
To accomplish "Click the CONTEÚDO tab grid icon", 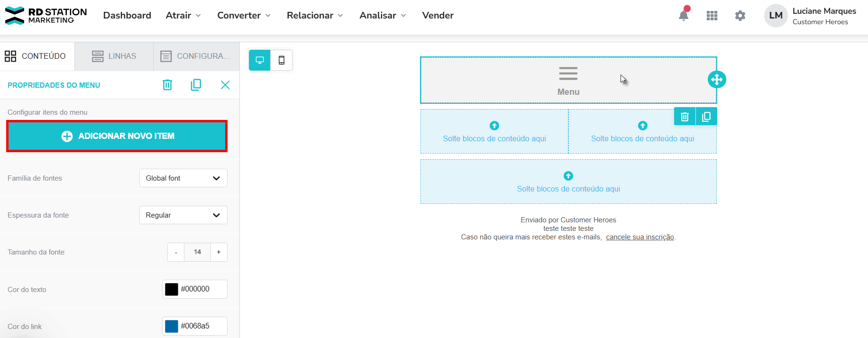I will tap(10, 56).
